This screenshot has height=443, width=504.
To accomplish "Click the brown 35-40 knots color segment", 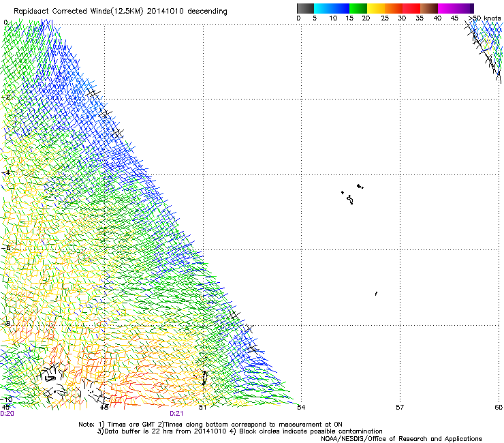I will [429, 8].
